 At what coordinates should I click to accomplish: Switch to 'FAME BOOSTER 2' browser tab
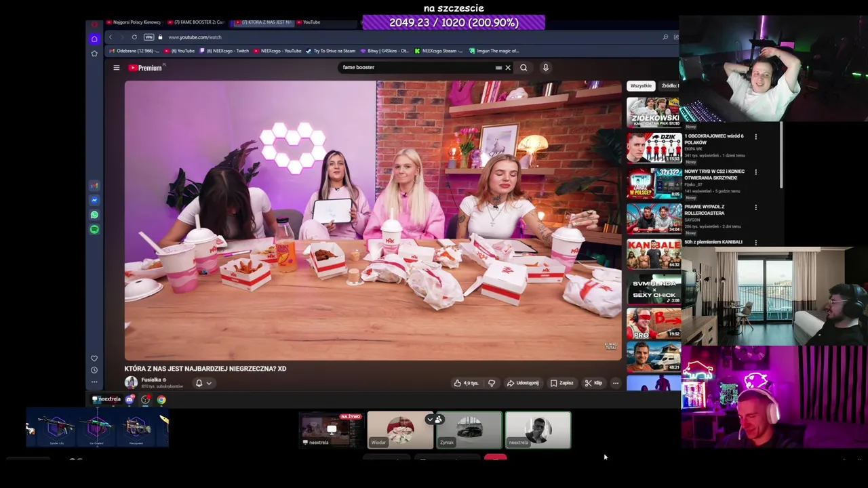pyautogui.click(x=195, y=22)
